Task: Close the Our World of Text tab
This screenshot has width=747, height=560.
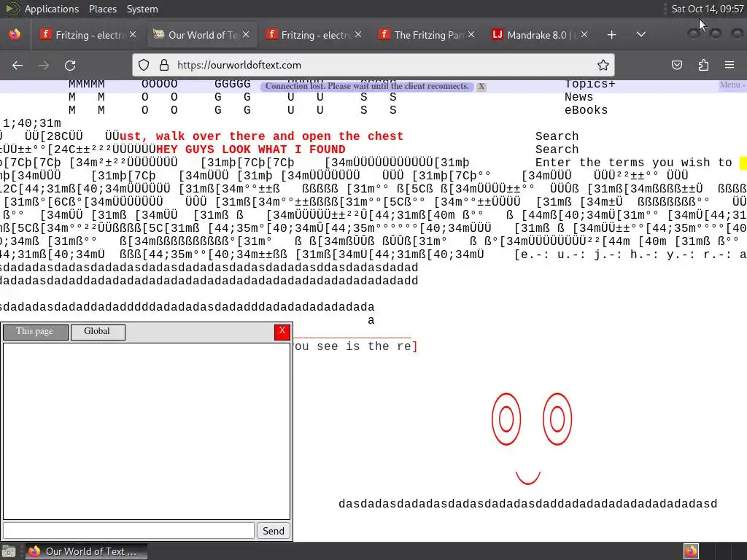Action: pos(246,35)
